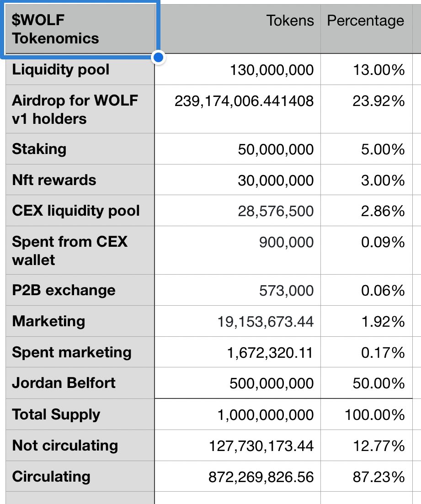Select the 0.09% percentage cell
Screen dimensions: 421x504
coord(366,250)
